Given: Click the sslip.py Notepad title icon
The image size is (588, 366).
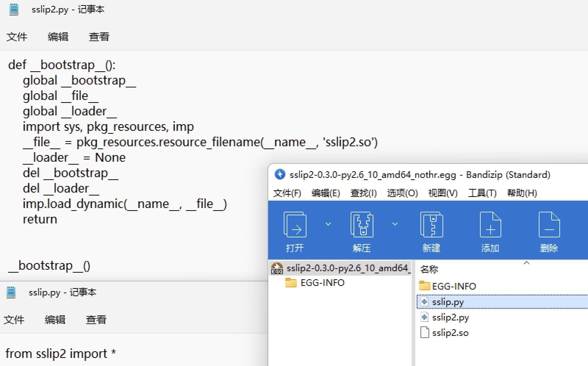Looking at the screenshot, I should point(11,292).
